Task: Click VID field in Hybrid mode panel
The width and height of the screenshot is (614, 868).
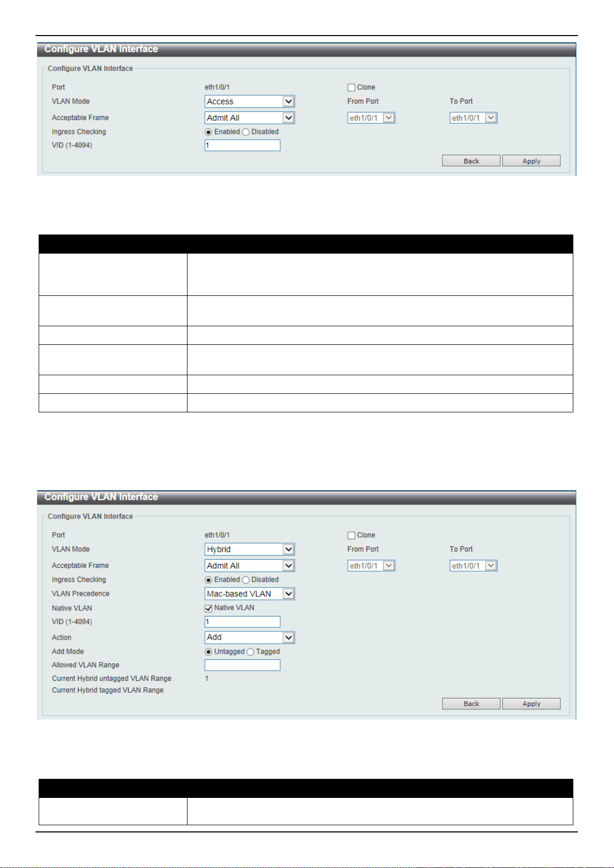Action: [243, 622]
